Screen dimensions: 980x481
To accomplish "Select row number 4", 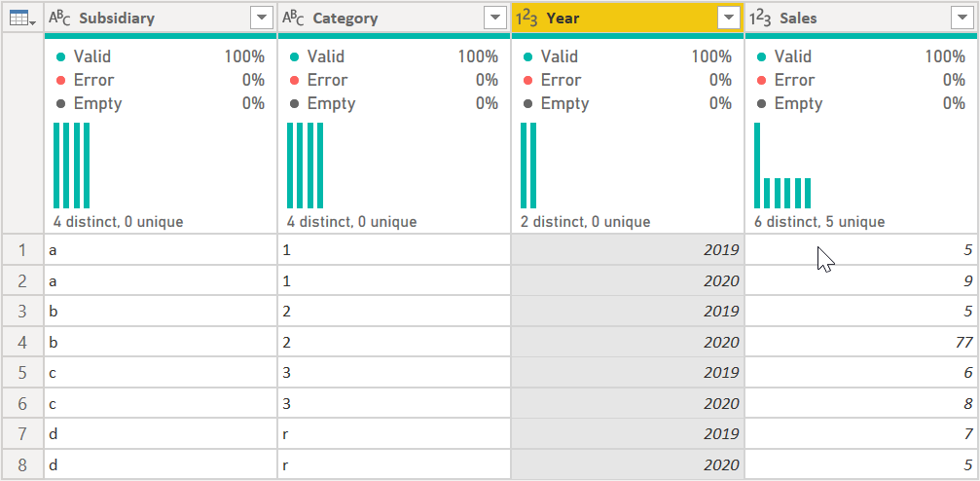I will coord(22,342).
